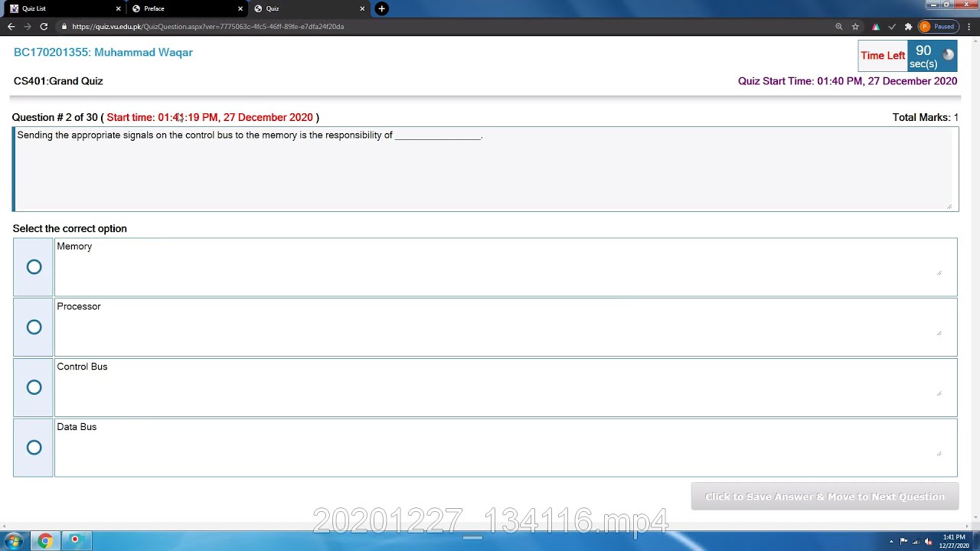Click the colorful prism extension icon
This screenshot has height=551, width=980.
click(875, 27)
